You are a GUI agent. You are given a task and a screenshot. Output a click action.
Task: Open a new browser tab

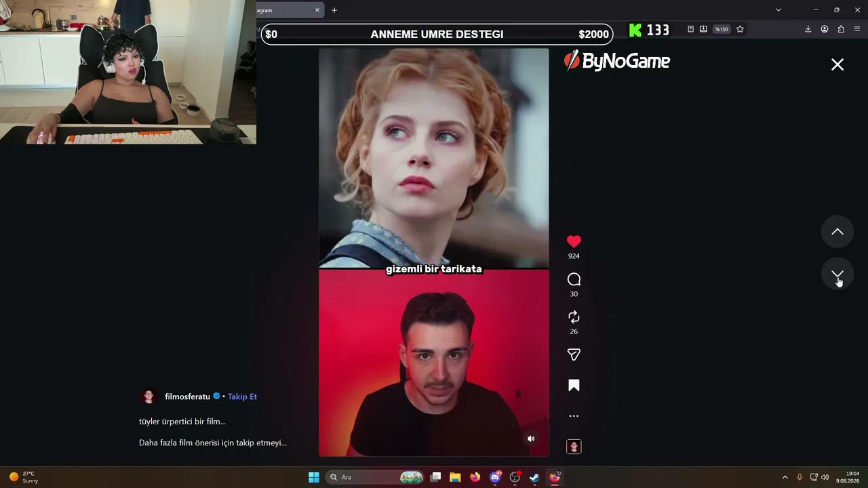(x=334, y=10)
